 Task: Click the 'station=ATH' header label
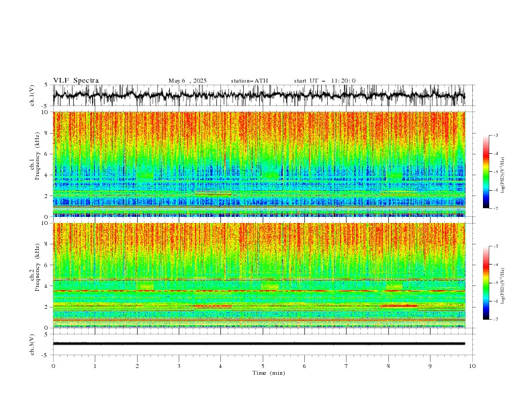click(249, 81)
